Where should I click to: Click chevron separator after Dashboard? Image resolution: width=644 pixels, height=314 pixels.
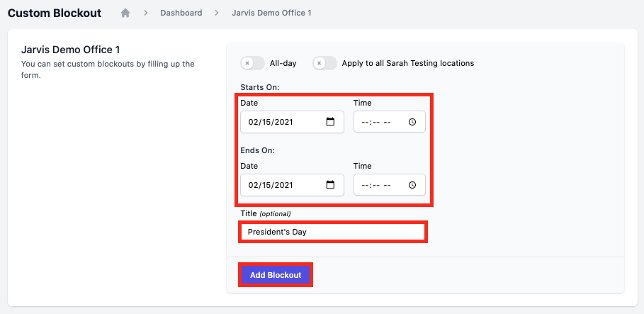pyautogui.click(x=217, y=13)
